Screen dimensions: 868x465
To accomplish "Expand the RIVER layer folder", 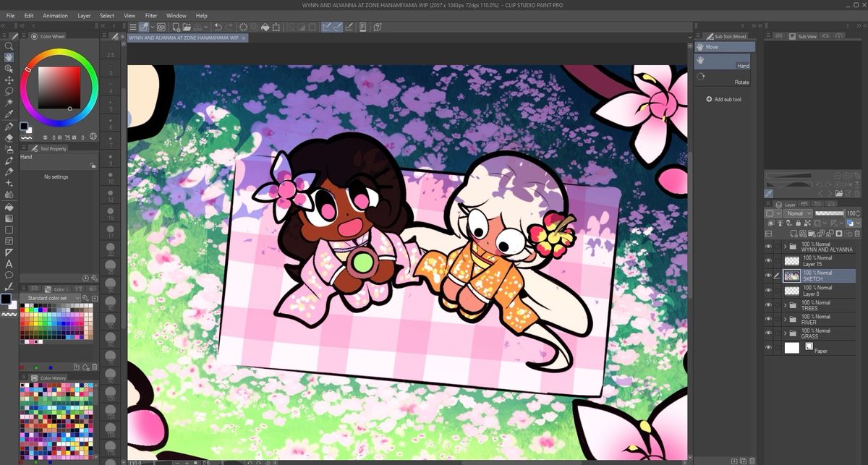I will point(786,319).
